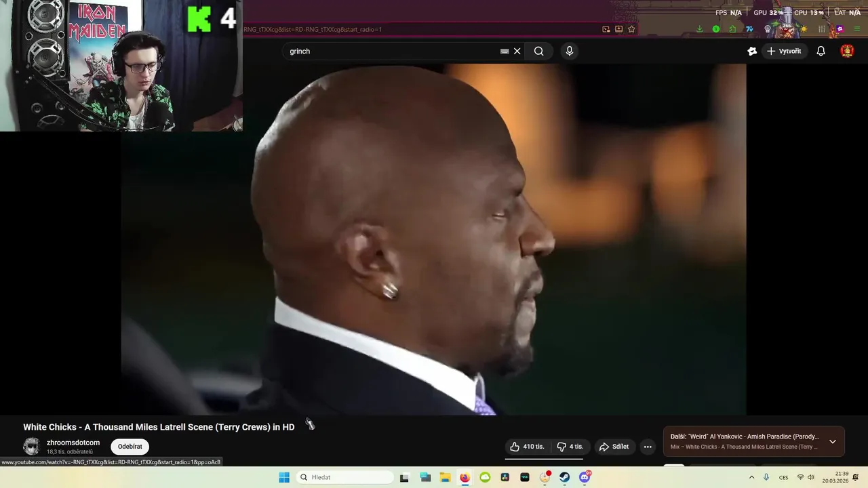The height and width of the screenshot is (488, 868).
Task: Click the video player area
Action: click(433, 239)
